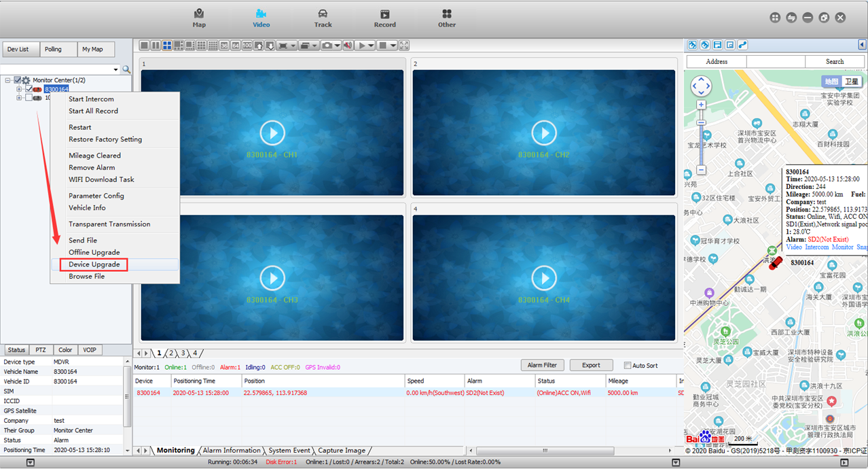Check the second device's checkbox in tree
868x469 pixels.
coord(29,98)
